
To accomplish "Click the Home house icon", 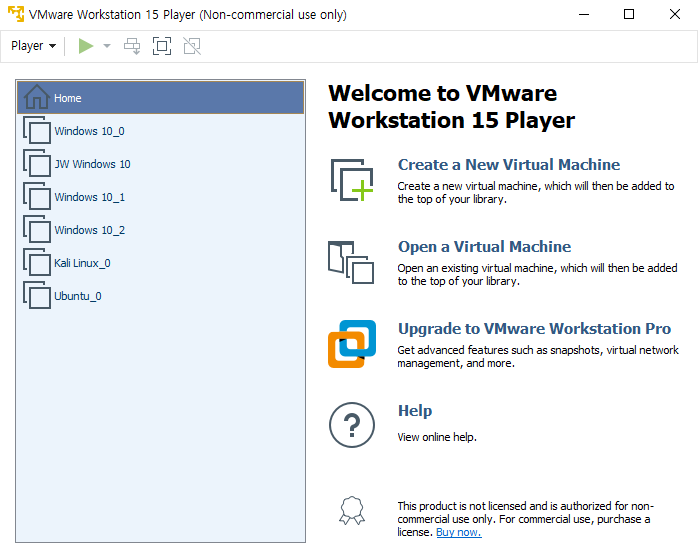I will pyautogui.click(x=37, y=97).
